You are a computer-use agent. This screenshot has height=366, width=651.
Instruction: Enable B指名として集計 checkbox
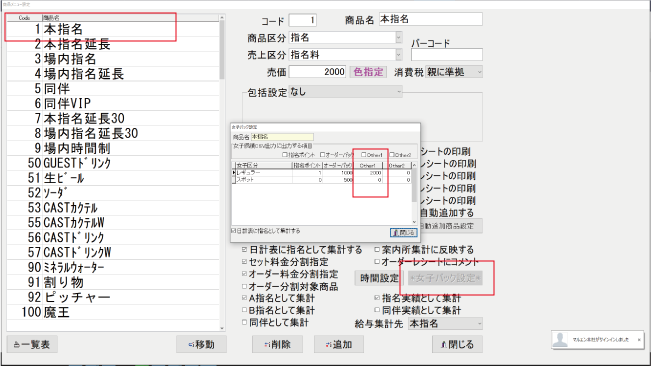245,310
